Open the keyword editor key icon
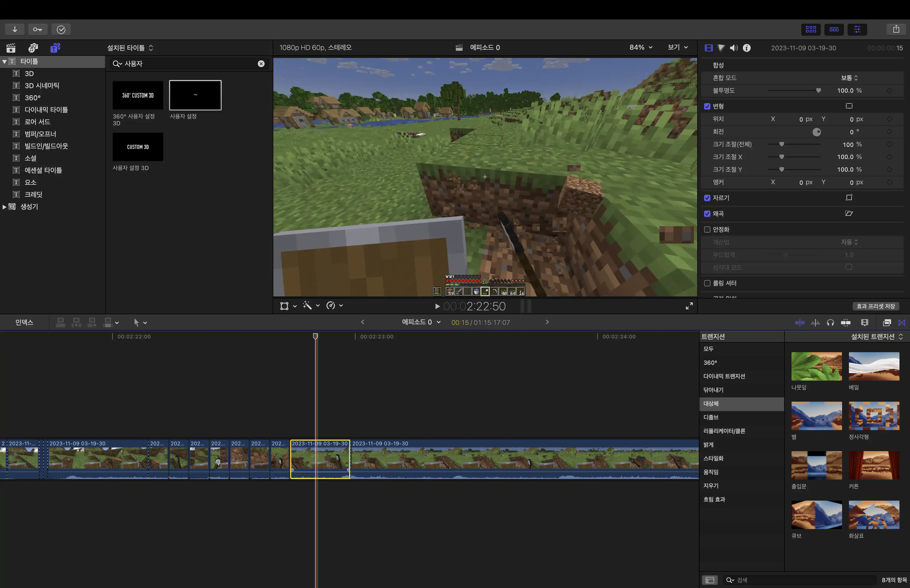The width and height of the screenshot is (910, 588). pyautogui.click(x=37, y=29)
